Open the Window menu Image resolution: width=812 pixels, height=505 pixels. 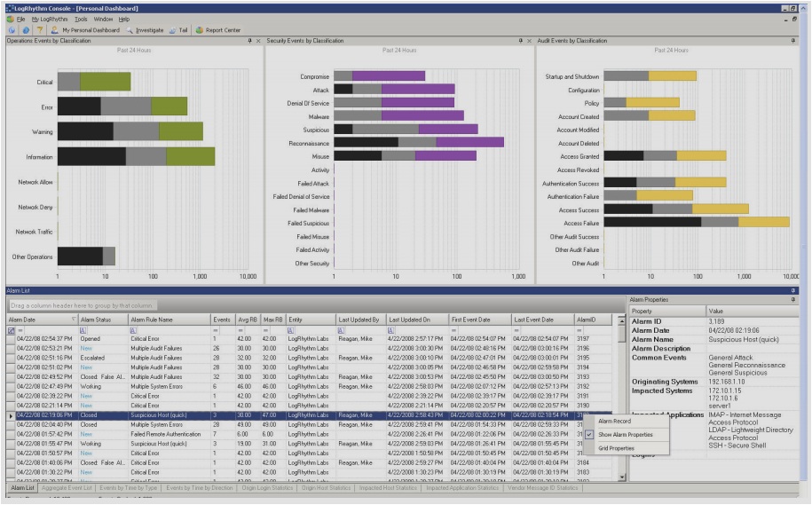(x=103, y=20)
